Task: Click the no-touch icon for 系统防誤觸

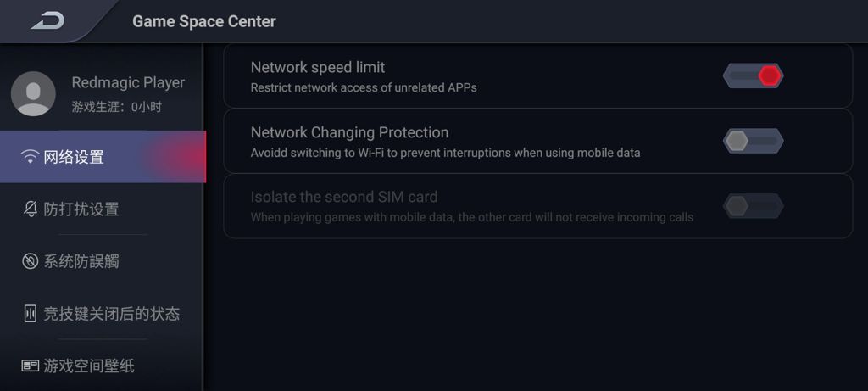Action: 31,261
